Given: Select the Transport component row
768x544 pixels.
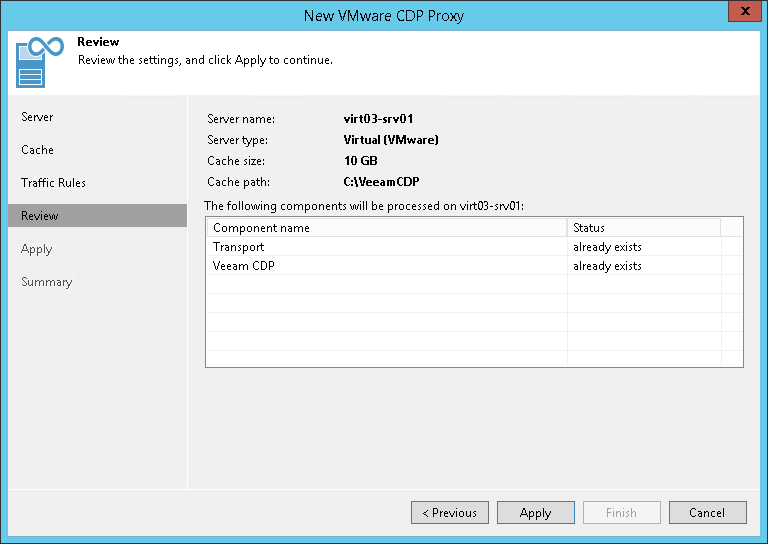Looking at the screenshot, I should tap(238, 247).
